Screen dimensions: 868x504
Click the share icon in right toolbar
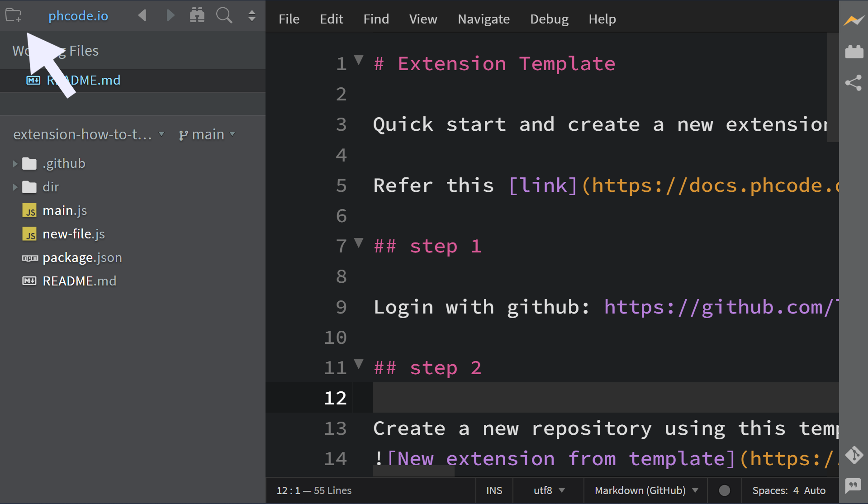pos(854,83)
